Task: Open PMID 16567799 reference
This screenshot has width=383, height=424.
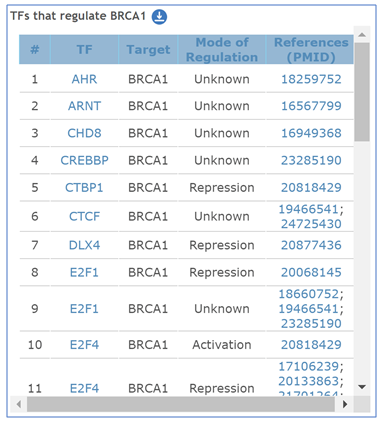Action: click(x=311, y=106)
